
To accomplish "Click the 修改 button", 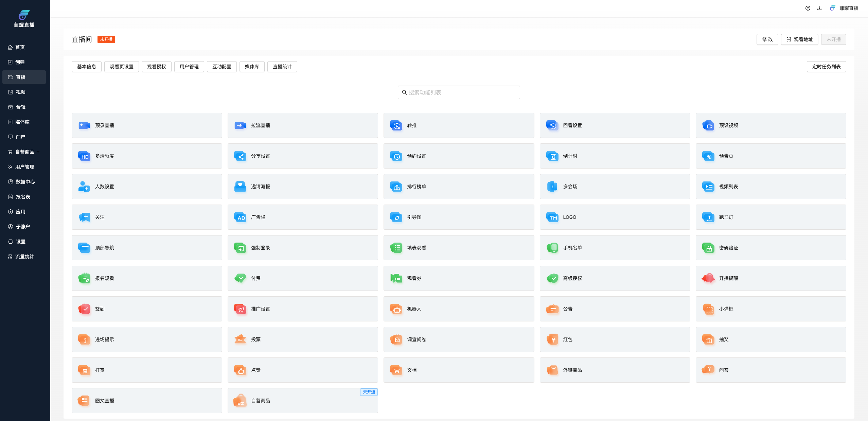I will pos(767,39).
